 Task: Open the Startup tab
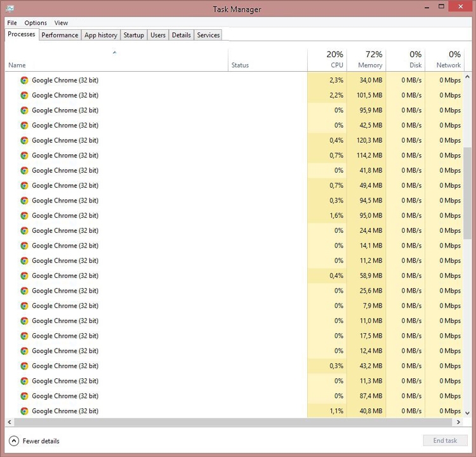133,35
